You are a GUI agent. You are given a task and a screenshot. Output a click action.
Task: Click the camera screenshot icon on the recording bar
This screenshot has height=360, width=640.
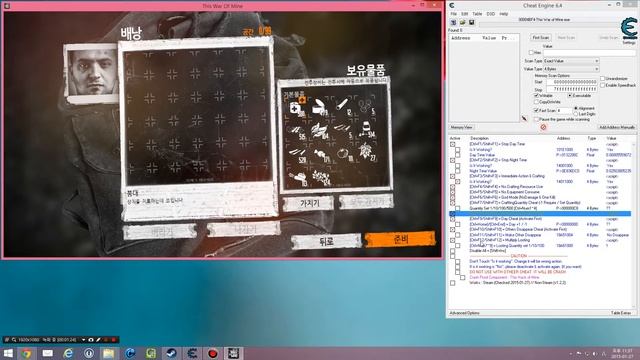91,340
